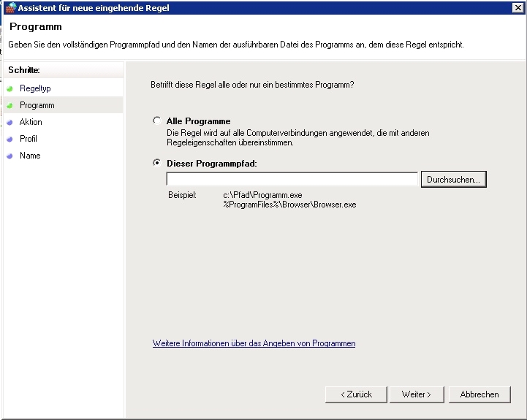The image size is (527, 420).
Task: Click the purple bullet beside Aktion
Action: (10, 122)
